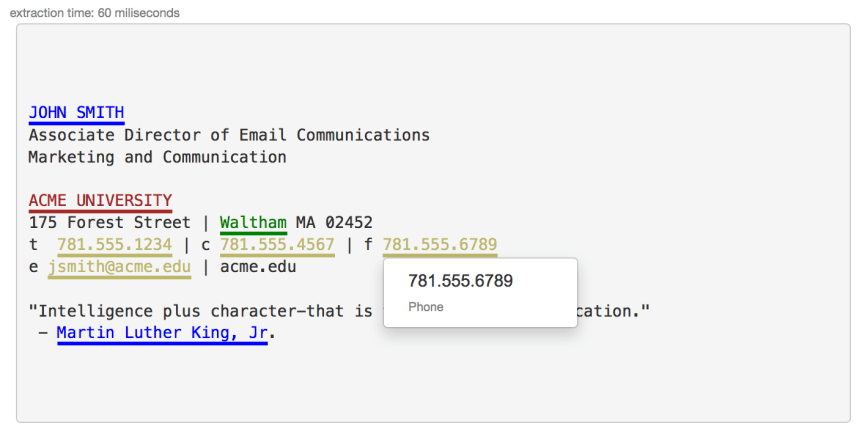
Task: Click the 'e' label before the email
Action: [33, 267]
